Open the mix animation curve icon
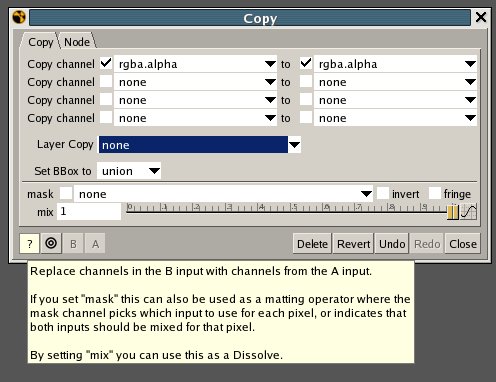 (468, 212)
